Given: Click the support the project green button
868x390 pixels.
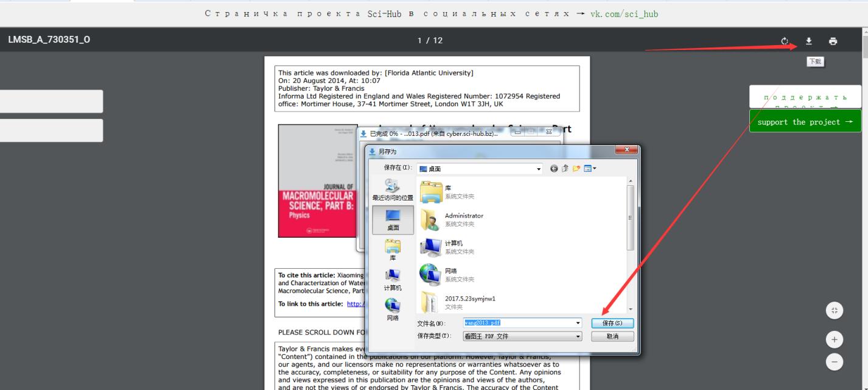Looking at the screenshot, I should (805, 122).
